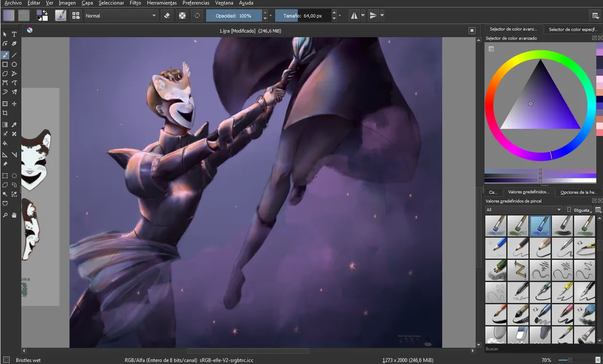Open the brush editor settings icon

coord(61,16)
